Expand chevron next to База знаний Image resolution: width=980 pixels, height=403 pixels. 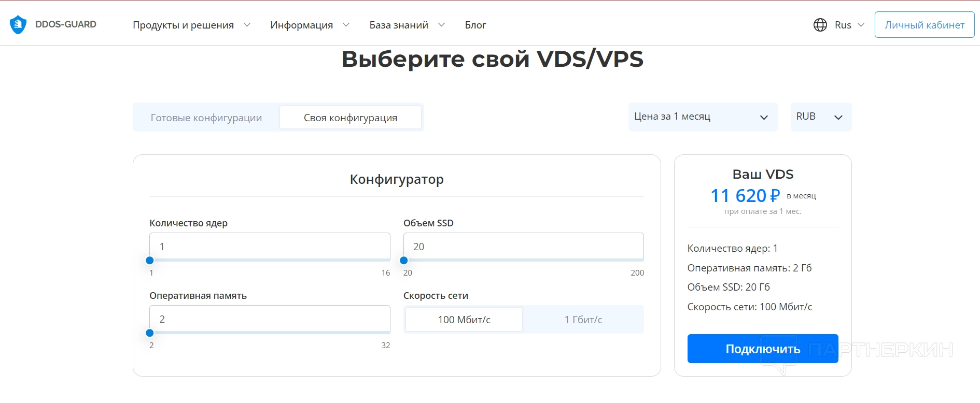(x=442, y=25)
